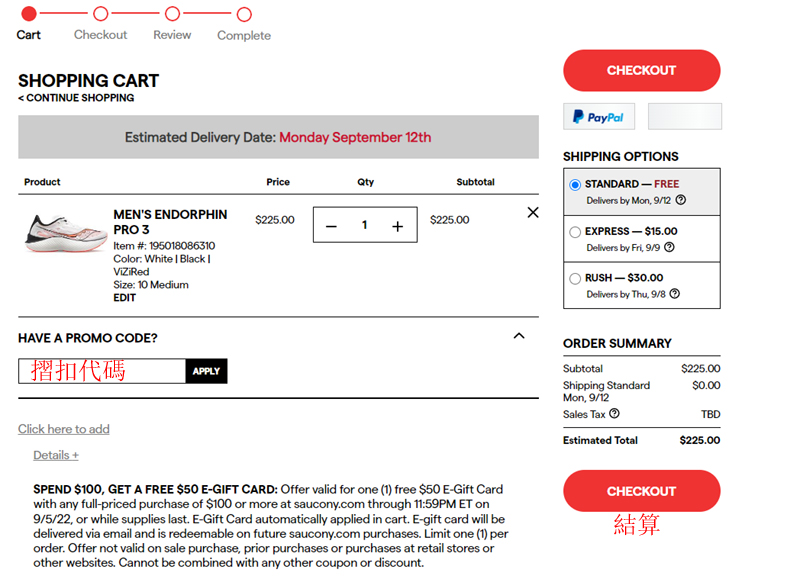800x582 pixels.
Task: Click the Qty column header
Action: click(x=365, y=182)
